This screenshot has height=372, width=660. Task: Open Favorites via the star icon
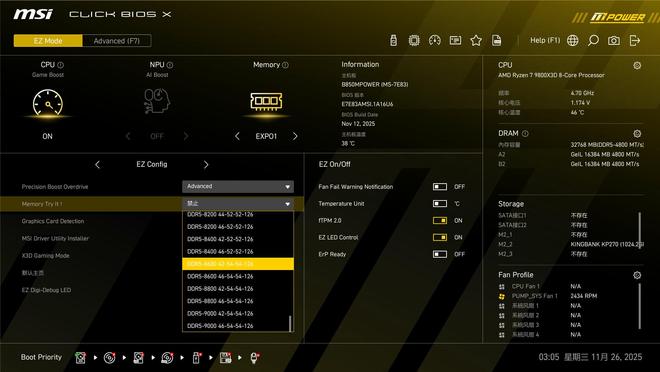[x=476, y=40]
